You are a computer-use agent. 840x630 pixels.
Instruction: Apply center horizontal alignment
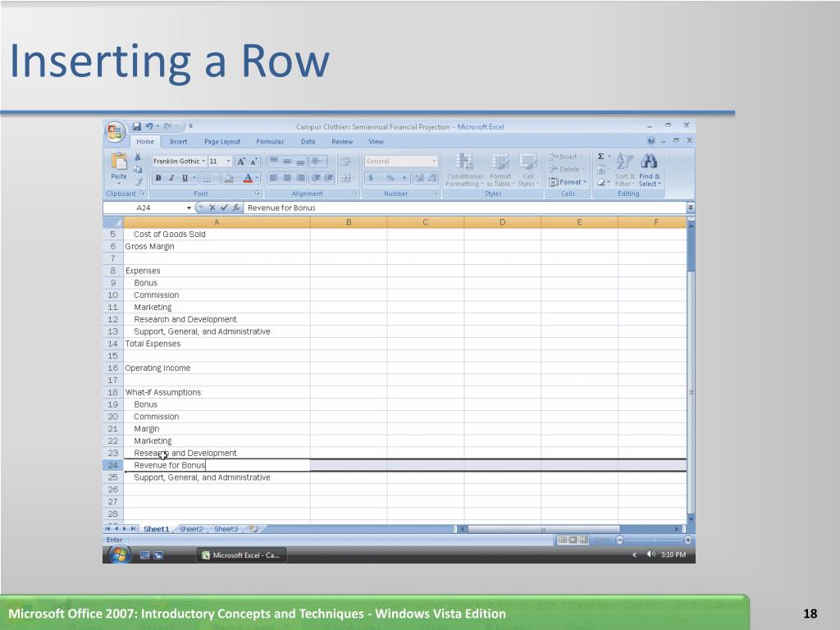pos(287,178)
